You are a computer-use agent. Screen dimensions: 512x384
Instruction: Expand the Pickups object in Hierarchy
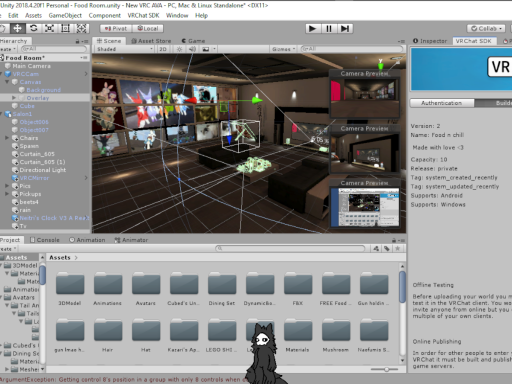coord(7,194)
